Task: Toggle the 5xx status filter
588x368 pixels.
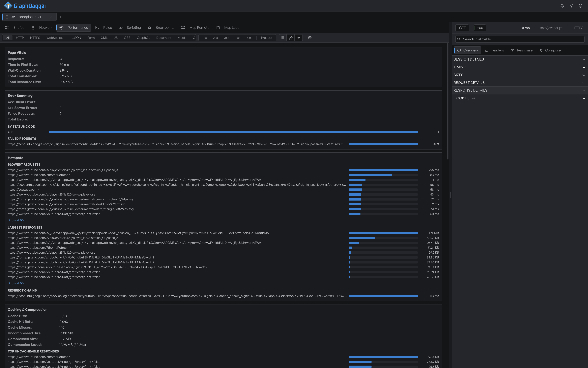Action: tap(249, 38)
